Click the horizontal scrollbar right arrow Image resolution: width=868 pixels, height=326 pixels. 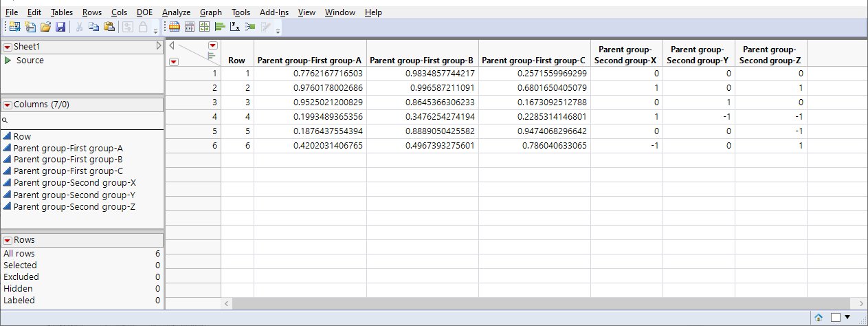(862, 303)
